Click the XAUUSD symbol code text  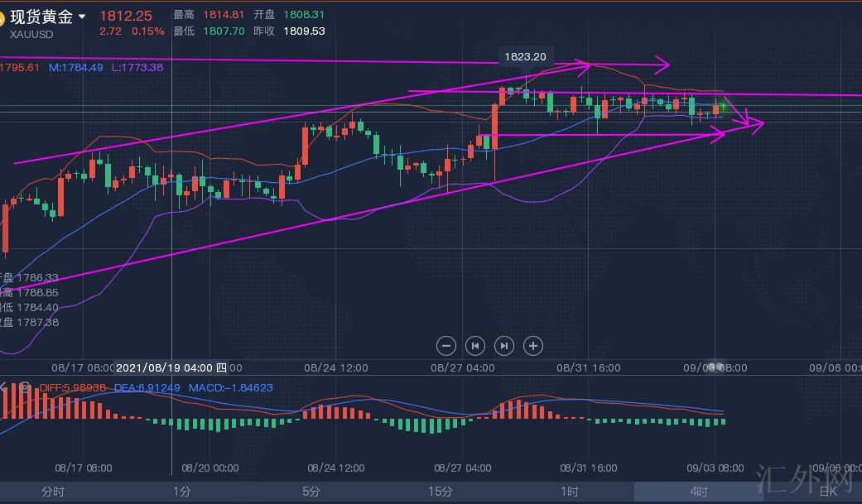31,34
